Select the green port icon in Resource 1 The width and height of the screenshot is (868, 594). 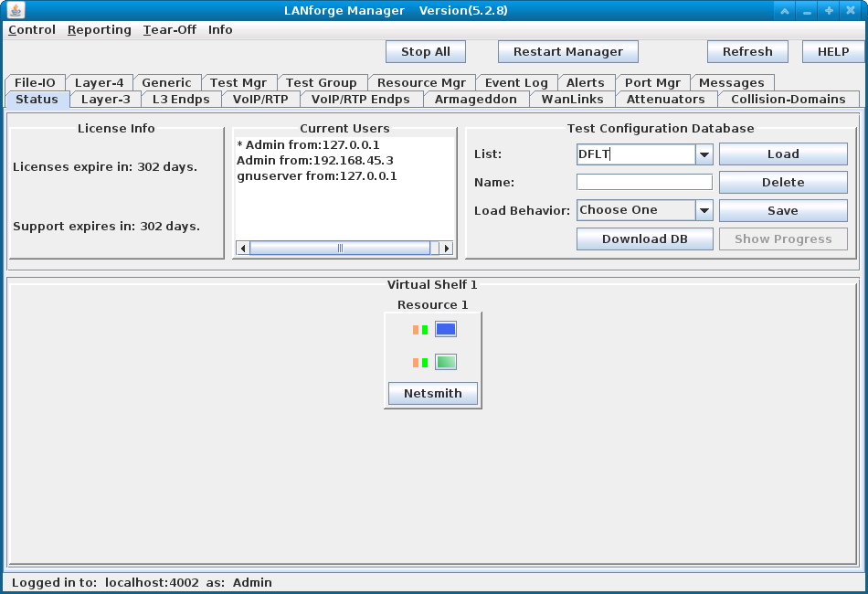pos(446,362)
